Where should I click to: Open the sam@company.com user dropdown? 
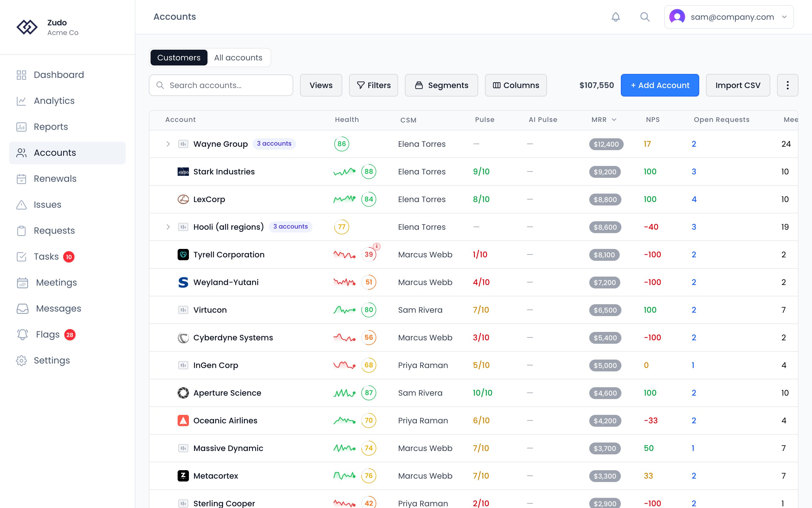[x=729, y=17]
